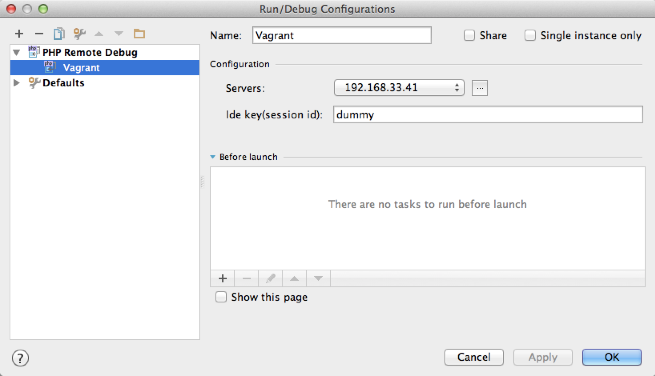Screen dimensions: 655x376
Task: Tick the Show this page checkbox
Action: (221, 297)
